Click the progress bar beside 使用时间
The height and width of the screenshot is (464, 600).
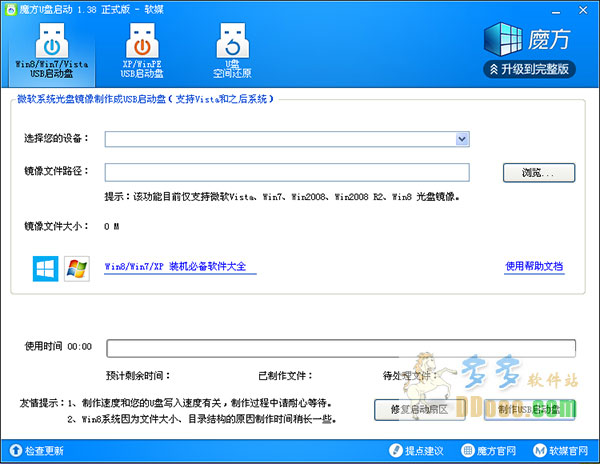tap(341, 348)
